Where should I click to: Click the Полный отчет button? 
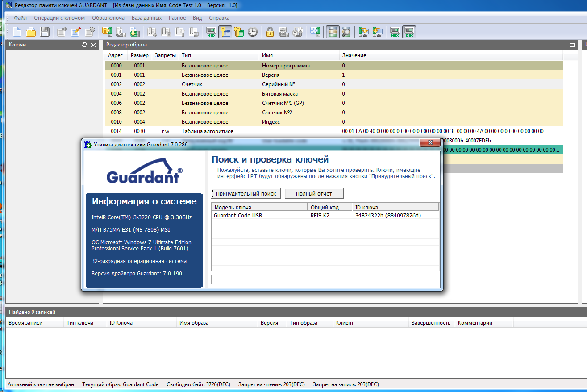tap(314, 194)
